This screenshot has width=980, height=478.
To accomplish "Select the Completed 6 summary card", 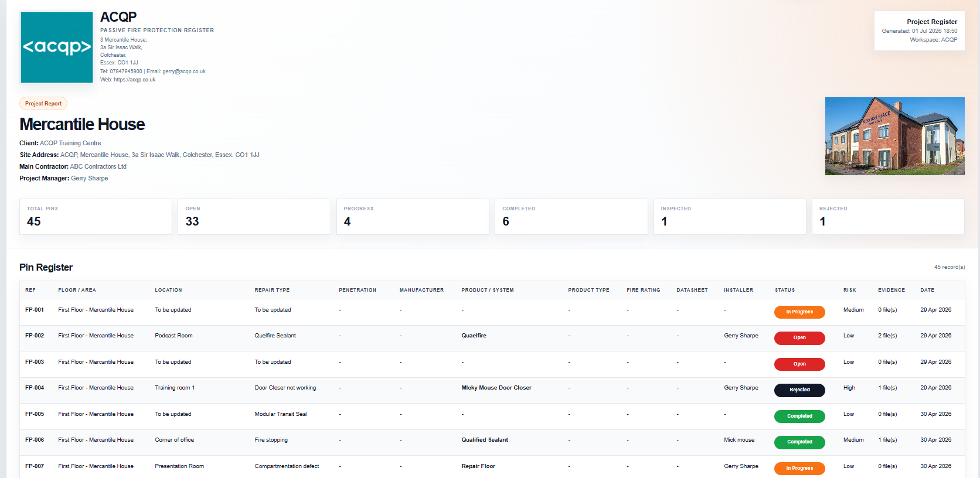I will (571, 217).
